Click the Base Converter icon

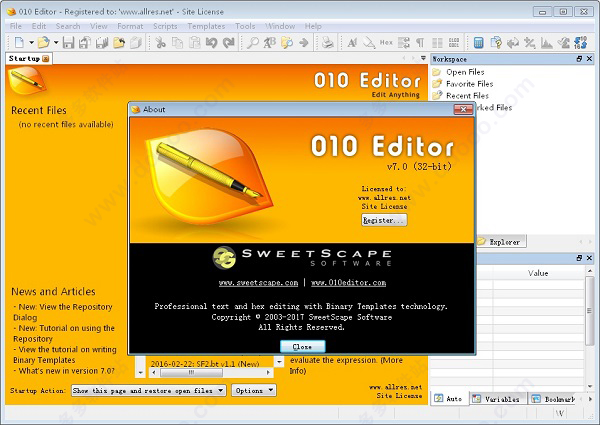click(x=580, y=42)
